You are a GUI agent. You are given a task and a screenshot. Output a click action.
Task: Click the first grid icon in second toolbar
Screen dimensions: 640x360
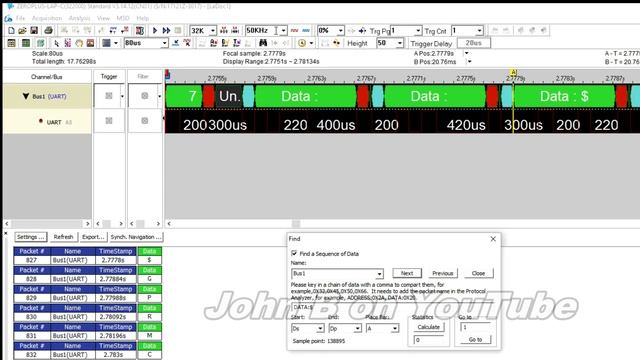click(11, 43)
